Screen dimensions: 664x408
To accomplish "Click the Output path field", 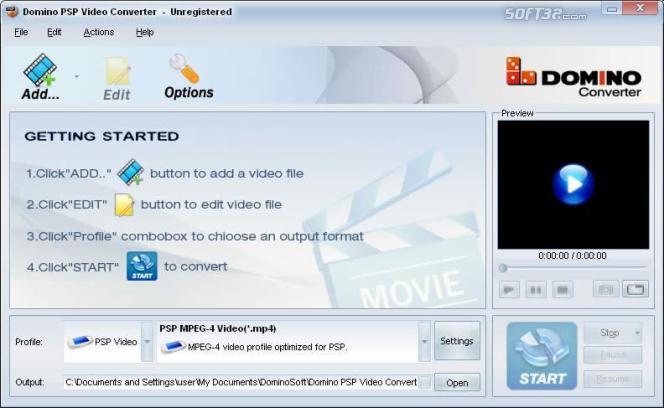I will tap(247, 382).
